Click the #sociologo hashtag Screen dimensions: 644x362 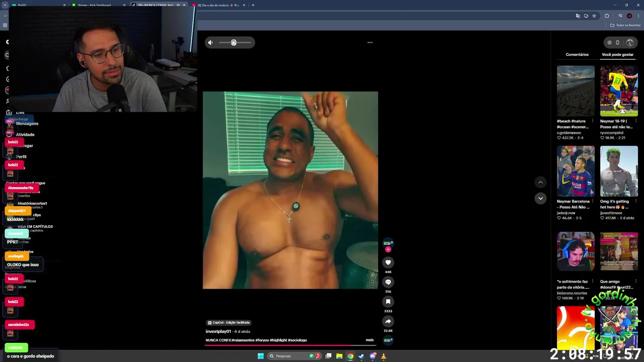tap(297, 340)
